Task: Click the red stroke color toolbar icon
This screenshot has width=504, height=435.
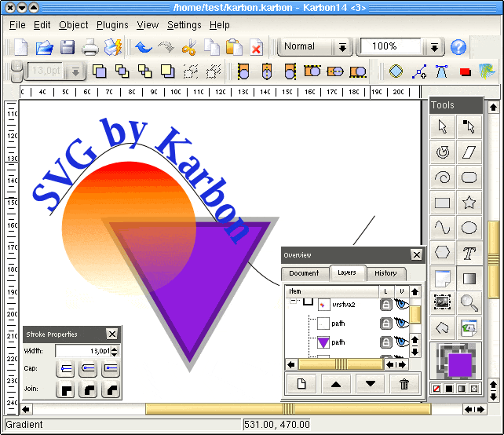Action: click(465, 72)
